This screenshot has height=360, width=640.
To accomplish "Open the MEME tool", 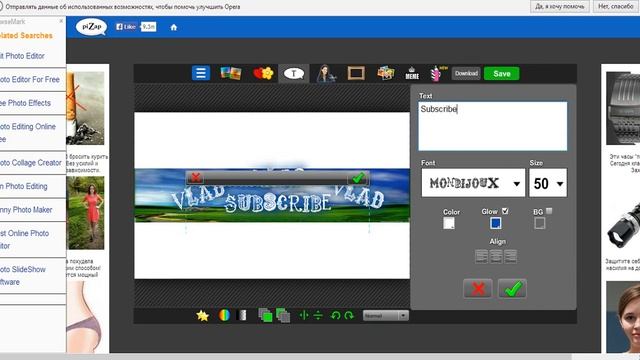I will pos(412,73).
